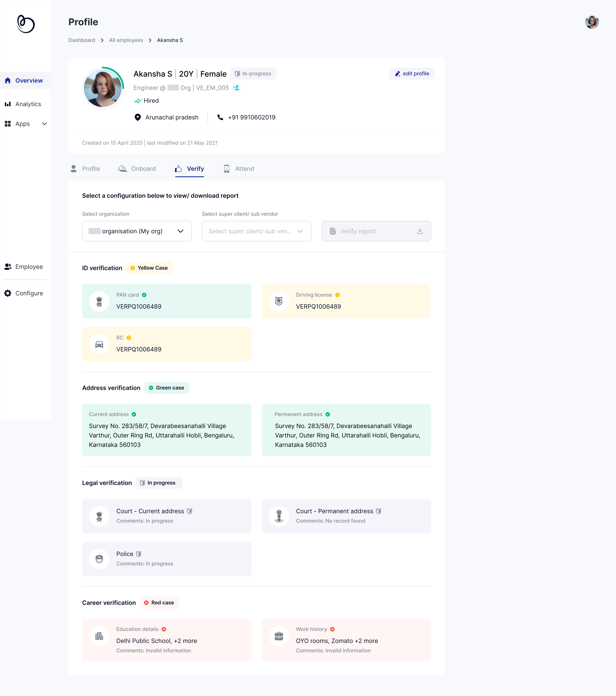
Task: Open the Analytics section in the sidebar
Action: pos(28,104)
